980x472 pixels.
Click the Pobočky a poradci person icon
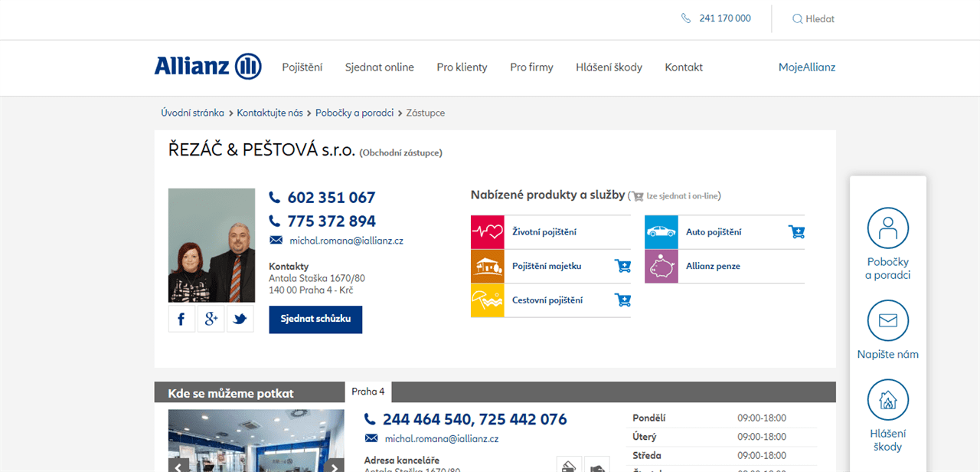pos(888,228)
